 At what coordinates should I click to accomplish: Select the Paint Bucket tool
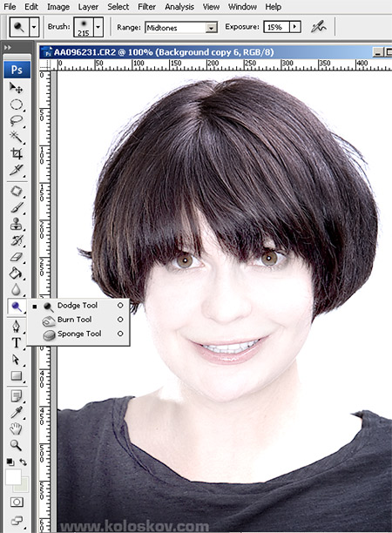[x=16, y=273]
